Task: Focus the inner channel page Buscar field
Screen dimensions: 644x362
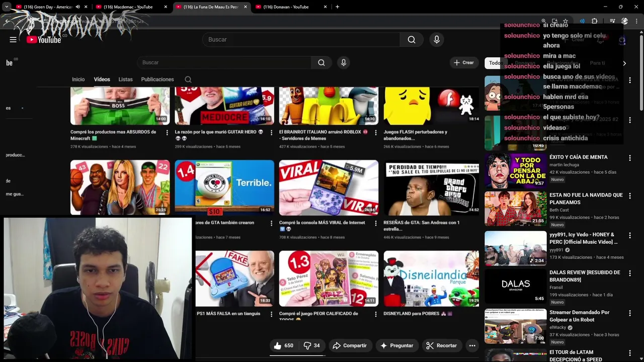Action: (224, 62)
